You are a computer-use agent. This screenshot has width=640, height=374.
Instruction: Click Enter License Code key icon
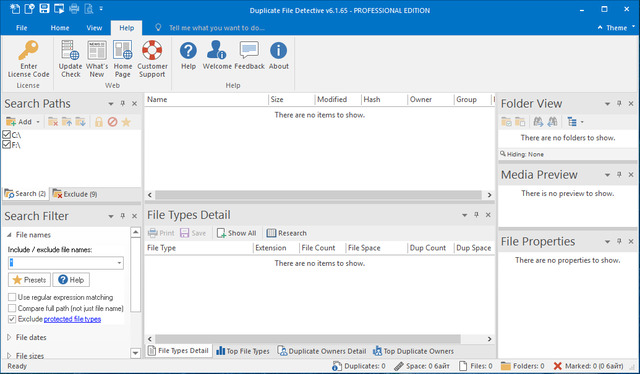28,50
